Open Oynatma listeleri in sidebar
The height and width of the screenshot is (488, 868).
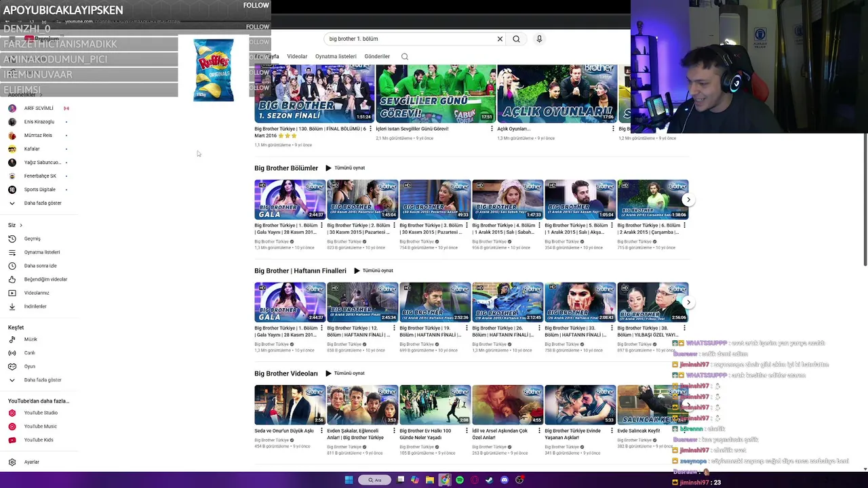34,252
